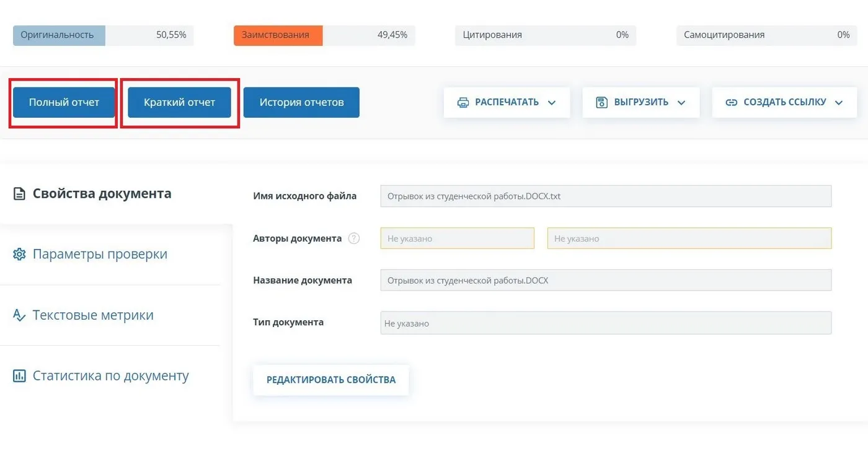Click the Название документа label
This screenshot has width=868, height=451.
click(303, 280)
